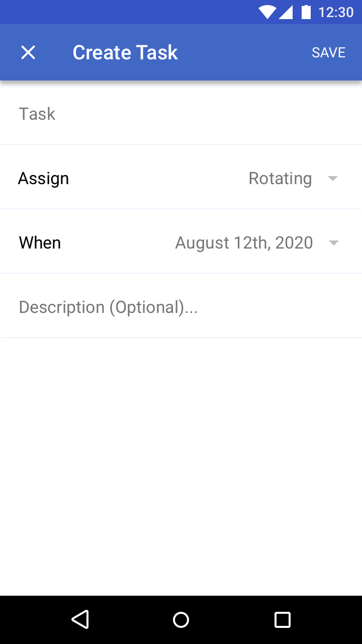Tap the Android back navigation triangle
The image size is (362, 644).
pyautogui.click(x=80, y=619)
